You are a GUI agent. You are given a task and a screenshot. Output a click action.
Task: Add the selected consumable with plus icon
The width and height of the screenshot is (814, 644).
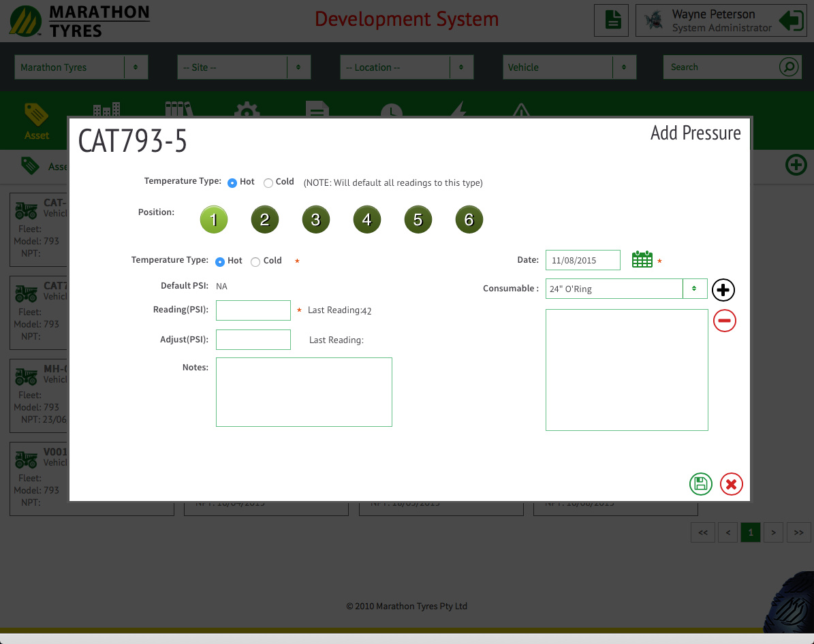(x=723, y=290)
